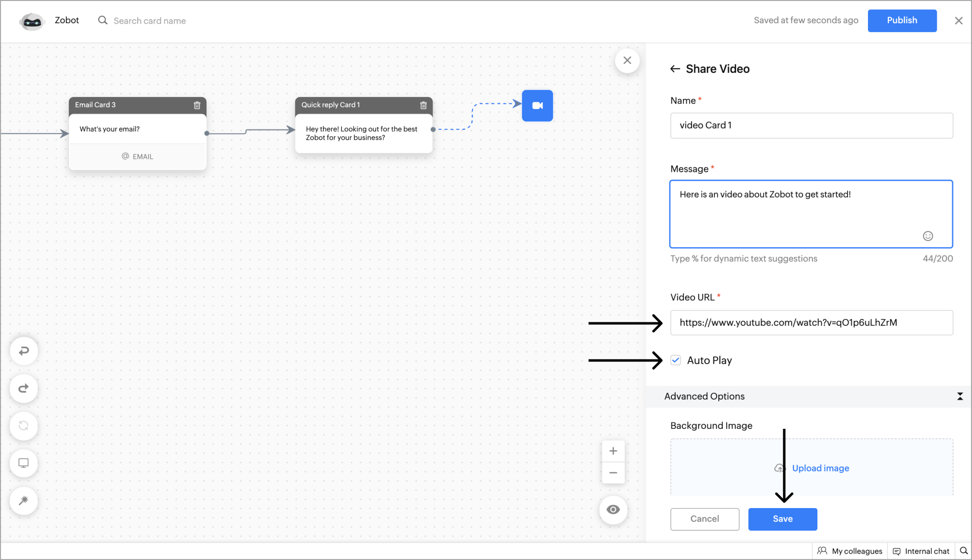Collapse the Advanced Options section

(960, 396)
